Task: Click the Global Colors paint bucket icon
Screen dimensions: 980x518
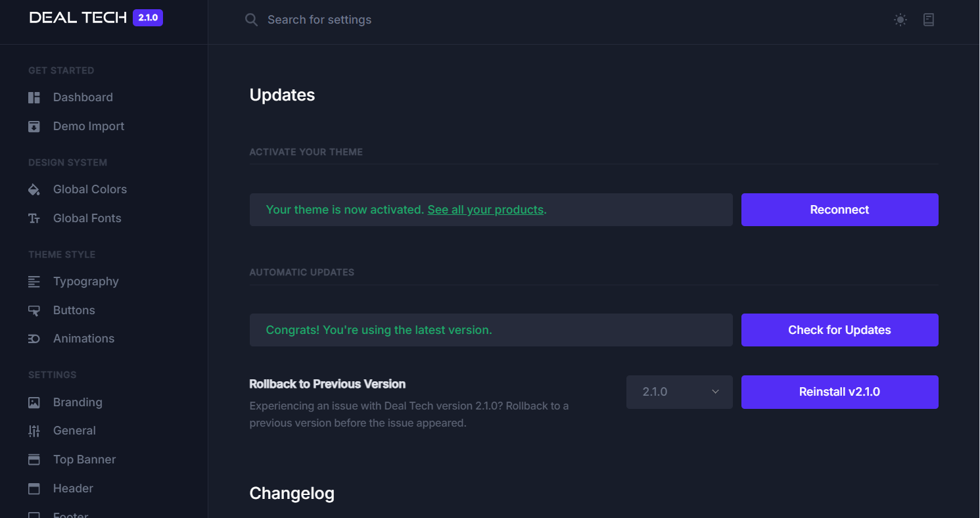Action: coord(34,189)
